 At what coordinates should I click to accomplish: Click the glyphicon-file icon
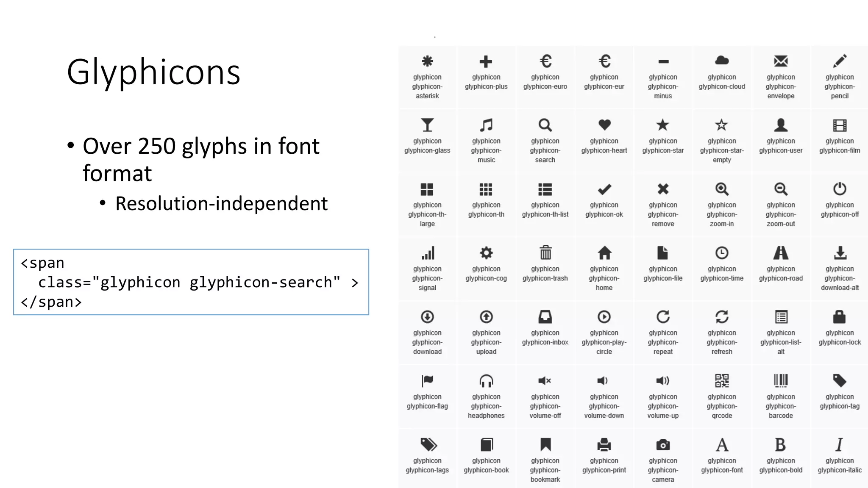(x=663, y=253)
